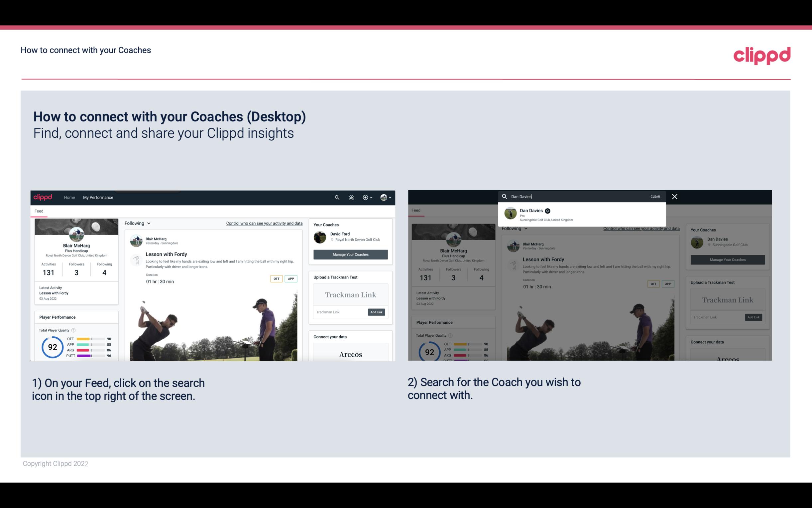
Task: Click the Add Link button for Trackman
Action: tap(377, 312)
